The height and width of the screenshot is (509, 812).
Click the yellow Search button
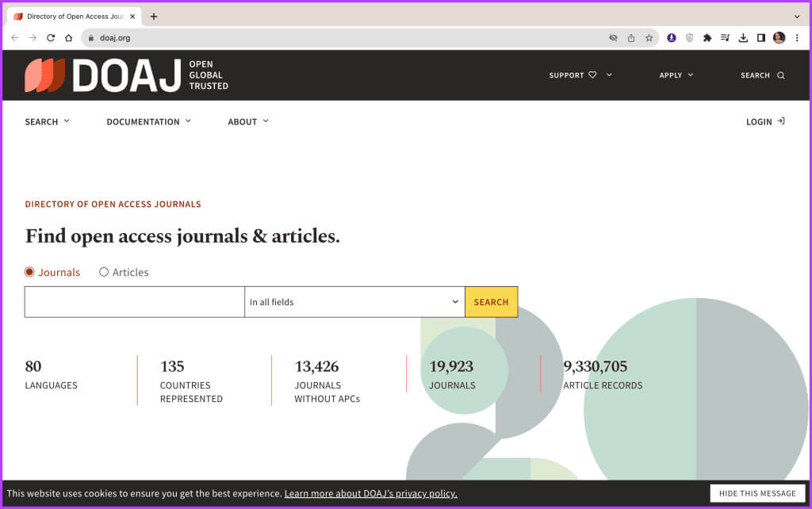click(x=492, y=302)
